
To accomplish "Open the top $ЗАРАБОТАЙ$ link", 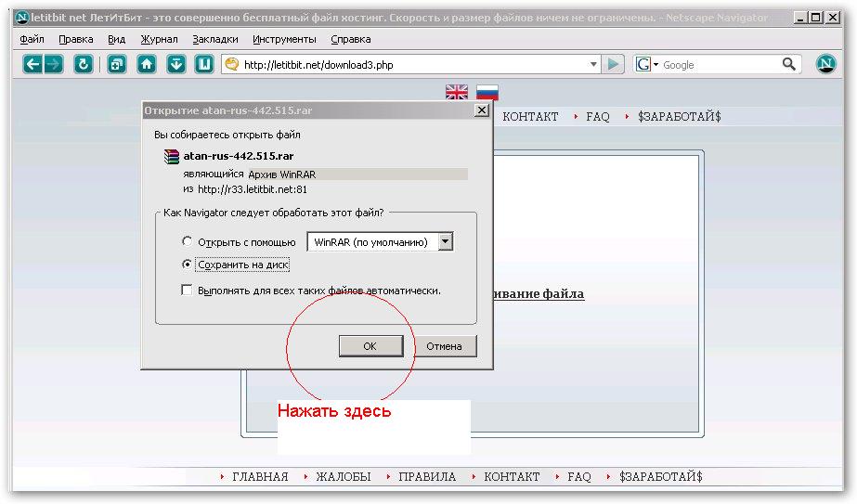I will [x=680, y=116].
